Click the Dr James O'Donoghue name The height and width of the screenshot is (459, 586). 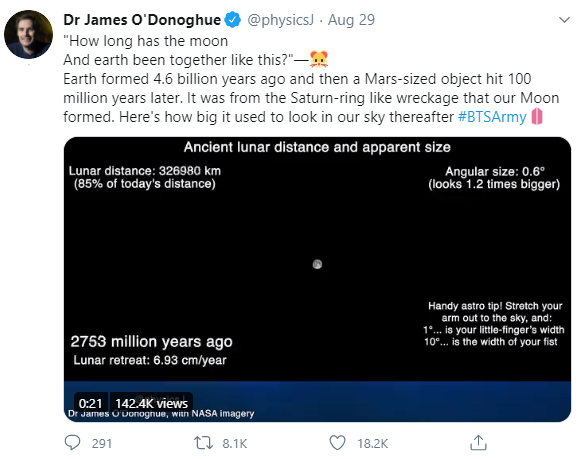click(142, 20)
